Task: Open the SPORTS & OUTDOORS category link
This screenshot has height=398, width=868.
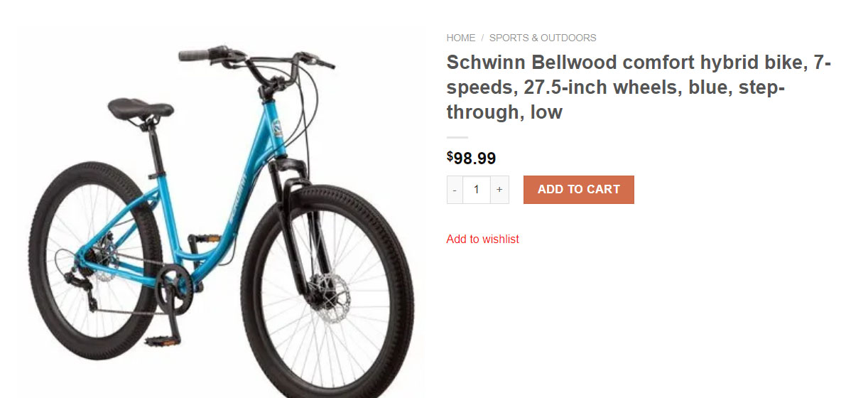Action: [543, 38]
